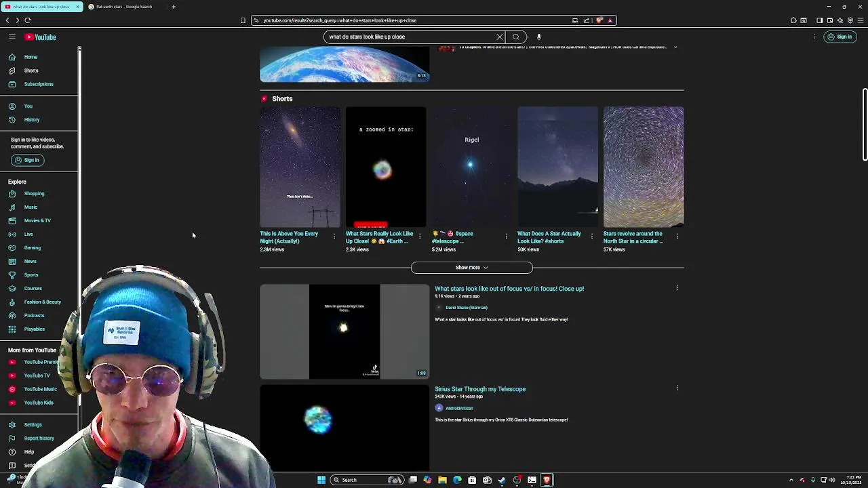This screenshot has height=488, width=868.
Task: Open options for 'Sirius Star Through my Telescope'
Action: click(677, 388)
